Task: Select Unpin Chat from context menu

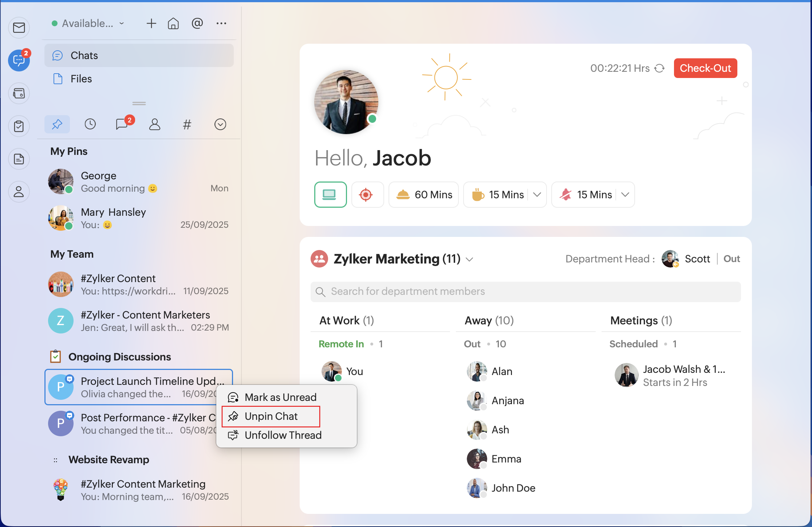Action: click(x=271, y=416)
